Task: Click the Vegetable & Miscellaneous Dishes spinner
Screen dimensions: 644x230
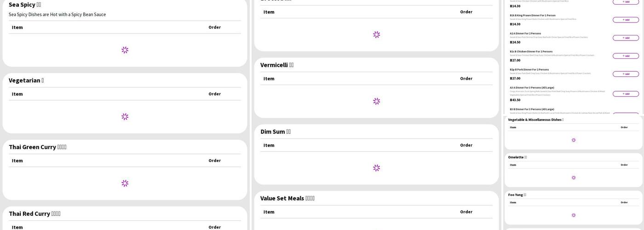Action: pos(573,140)
